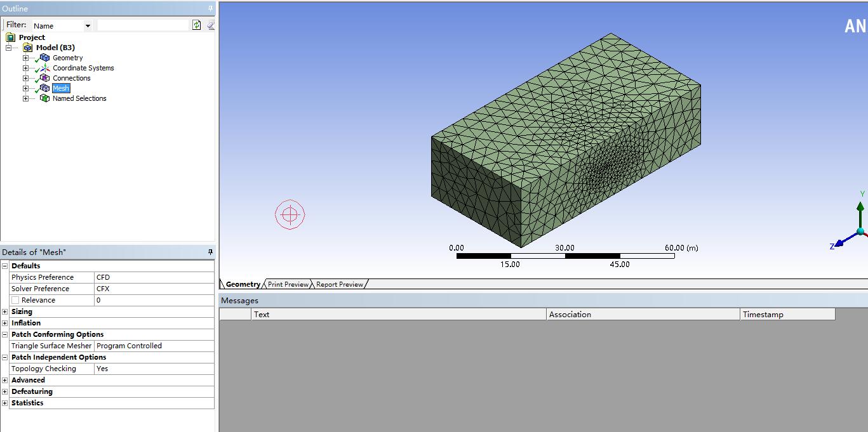Click the Geometry cube icon in the outline
The width and height of the screenshot is (868, 432).
44,58
